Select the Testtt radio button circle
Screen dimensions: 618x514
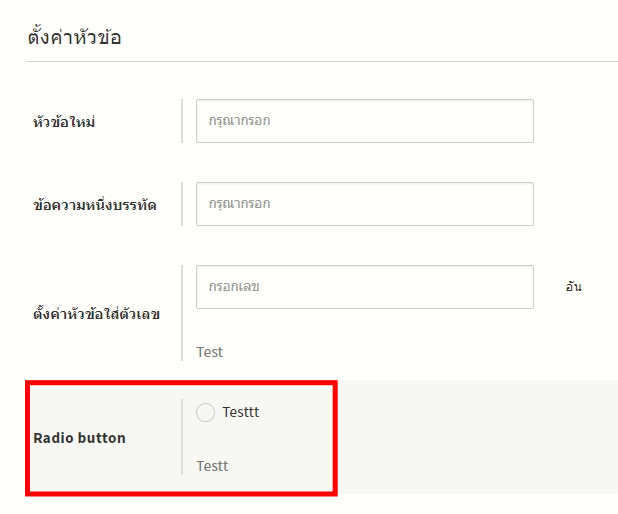pos(206,412)
